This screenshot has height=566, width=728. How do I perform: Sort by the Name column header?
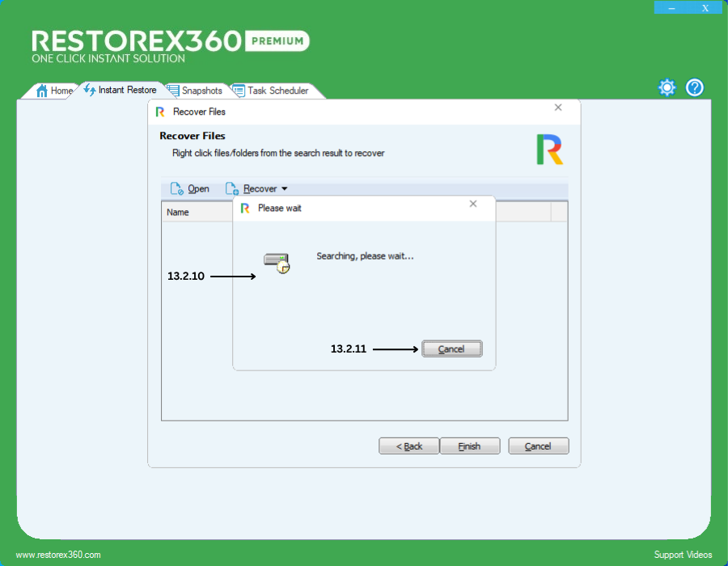178,212
